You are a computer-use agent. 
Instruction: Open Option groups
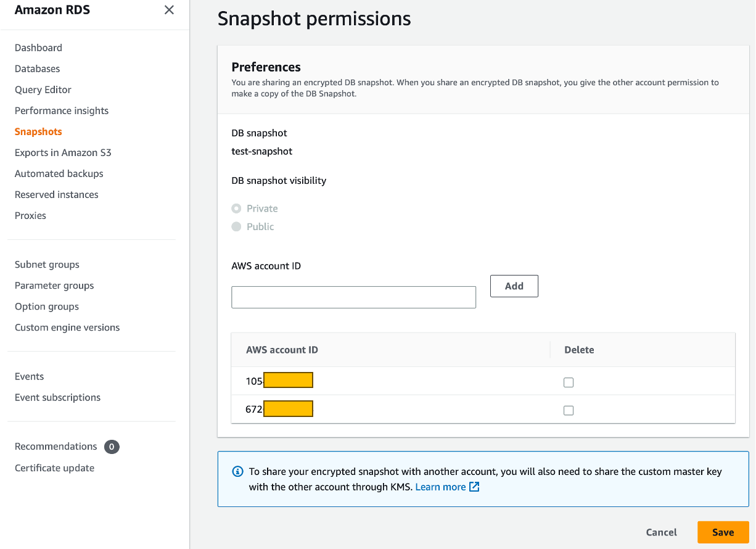47,307
